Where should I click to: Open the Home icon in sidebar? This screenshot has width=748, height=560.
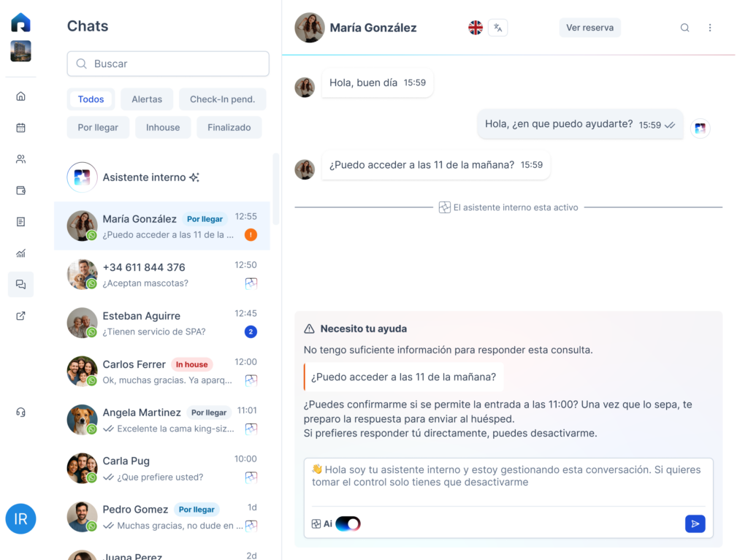20,96
